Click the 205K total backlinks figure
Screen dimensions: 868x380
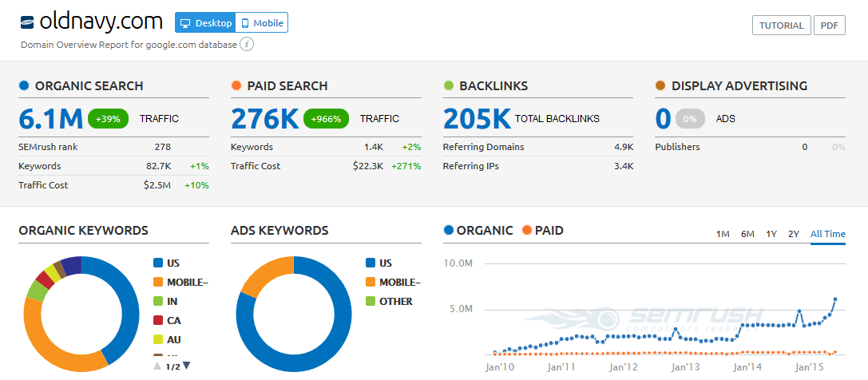tap(477, 118)
